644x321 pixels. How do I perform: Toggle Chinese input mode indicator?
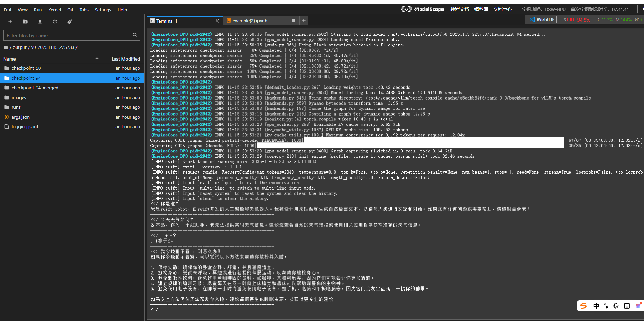coord(596,306)
